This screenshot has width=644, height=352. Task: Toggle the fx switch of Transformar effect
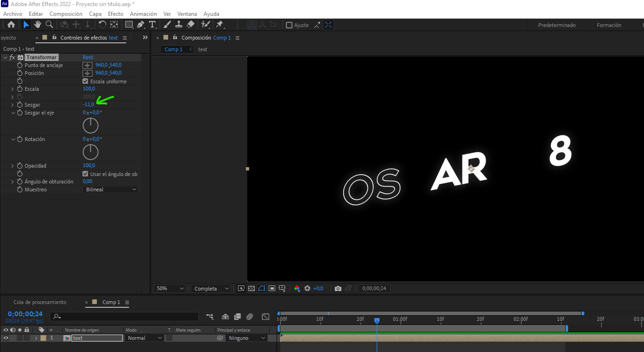[x=12, y=57]
